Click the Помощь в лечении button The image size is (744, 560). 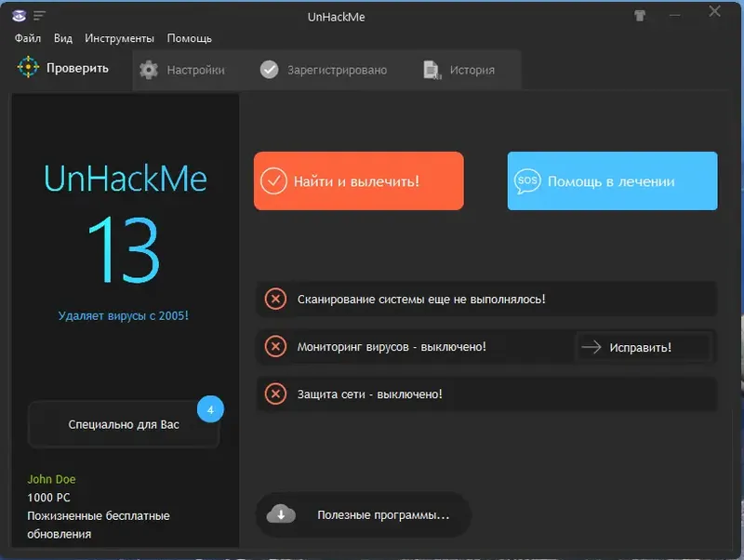[612, 180]
